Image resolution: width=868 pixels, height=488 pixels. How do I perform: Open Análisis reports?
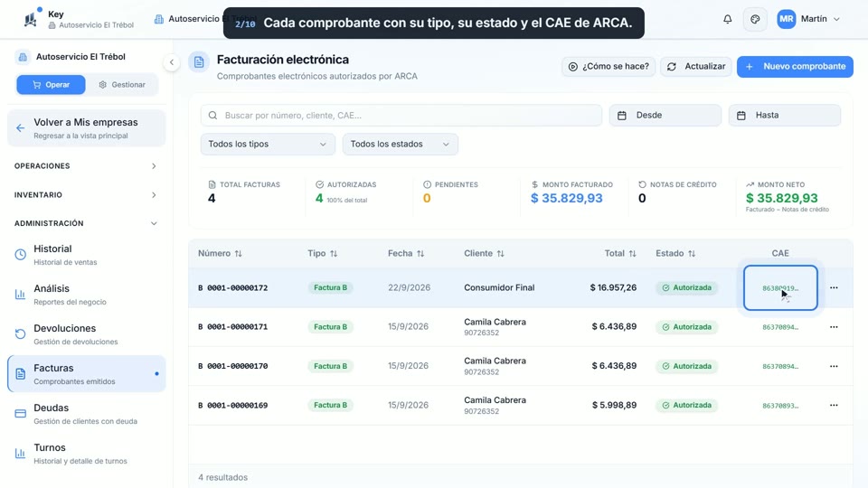87,295
